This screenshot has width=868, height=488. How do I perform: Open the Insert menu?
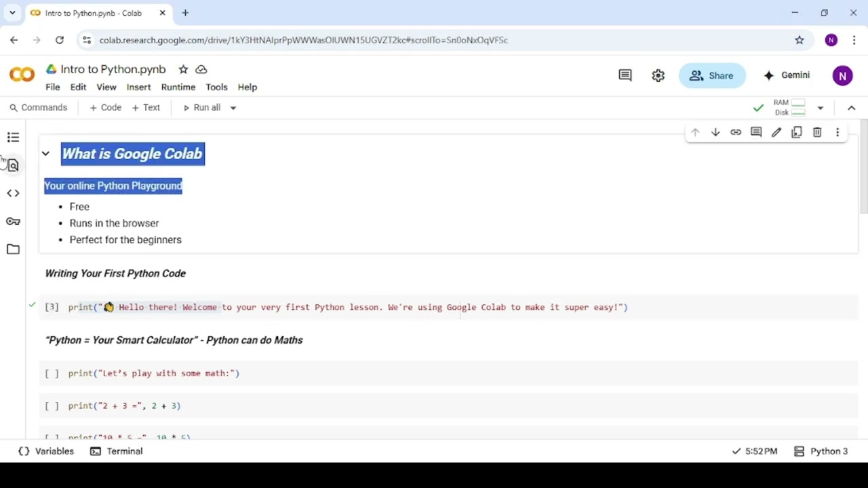pos(138,87)
